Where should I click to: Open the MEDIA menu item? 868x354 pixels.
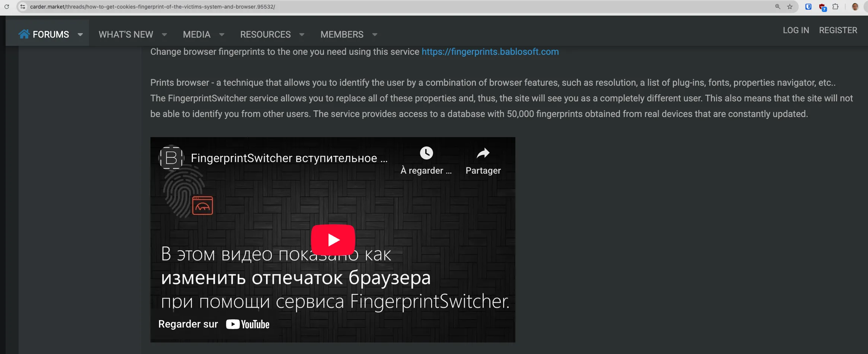197,35
